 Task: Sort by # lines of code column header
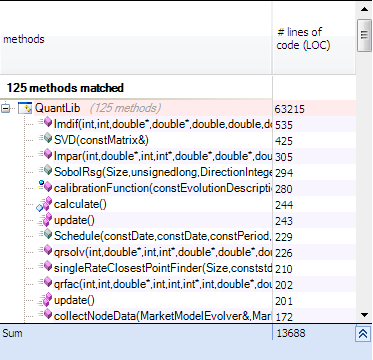pyautogui.click(x=314, y=39)
